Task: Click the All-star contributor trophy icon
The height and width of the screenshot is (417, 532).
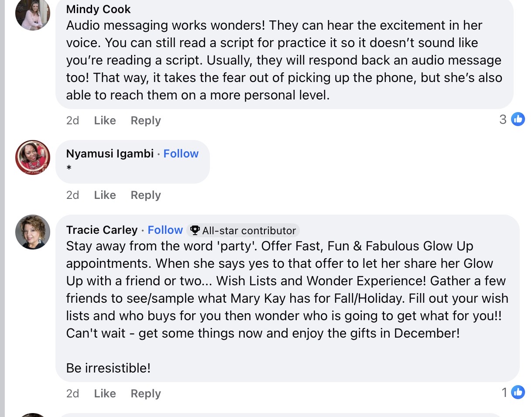Action: [x=195, y=230]
